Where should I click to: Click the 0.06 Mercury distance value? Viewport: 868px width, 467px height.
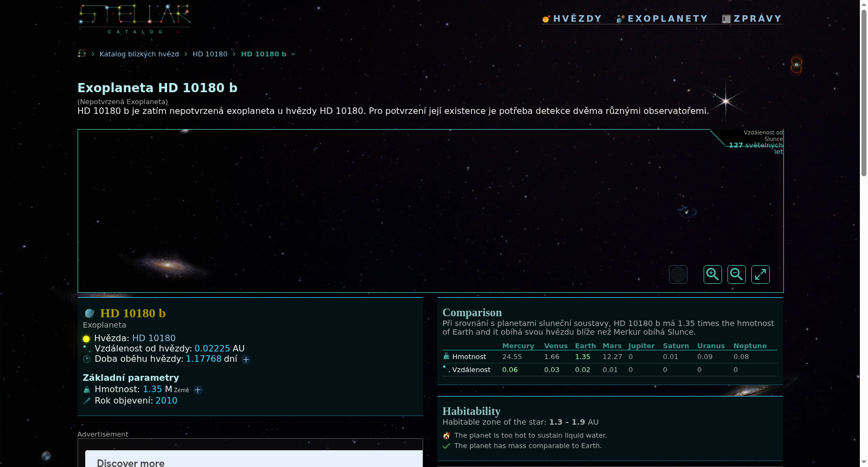point(510,370)
